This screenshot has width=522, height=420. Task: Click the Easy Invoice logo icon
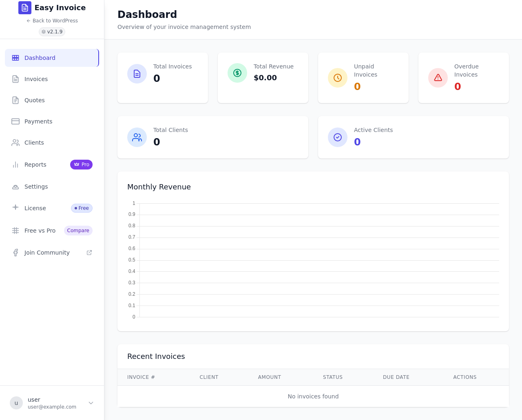point(25,8)
